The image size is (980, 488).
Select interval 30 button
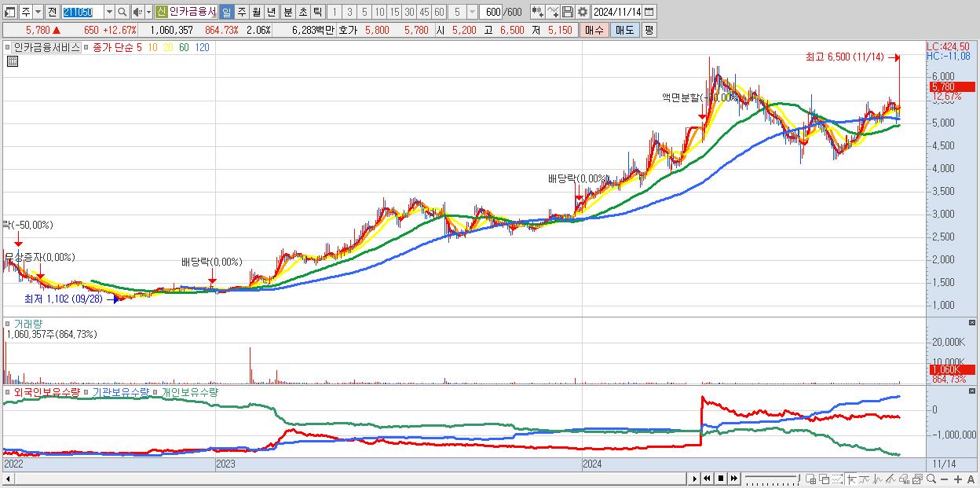tap(409, 12)
